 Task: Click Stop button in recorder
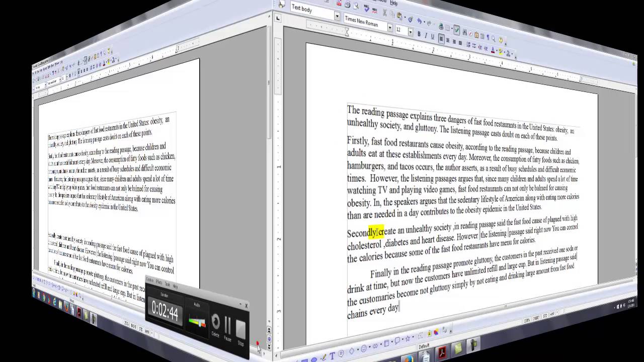pyautogui.click(x=241, y=332)
